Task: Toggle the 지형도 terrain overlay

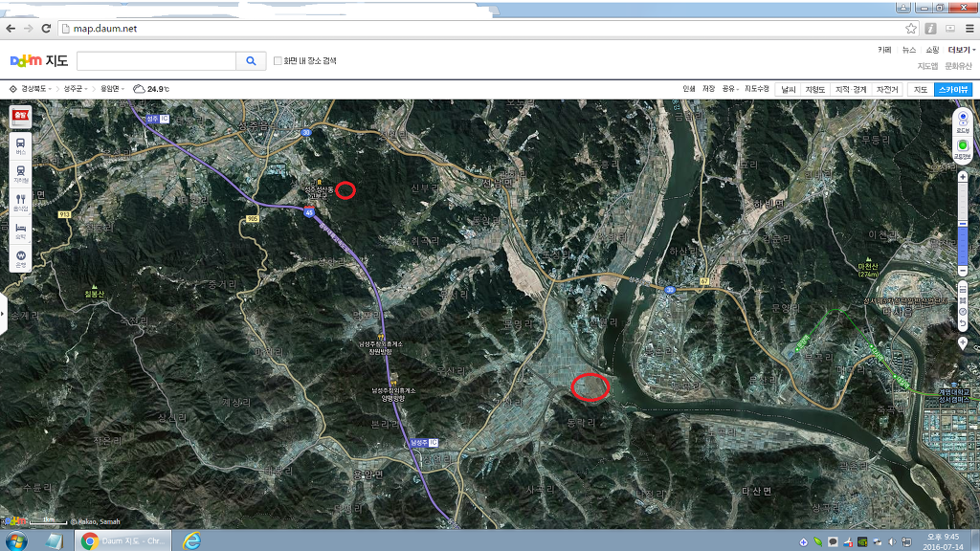Action: [814, 89]
